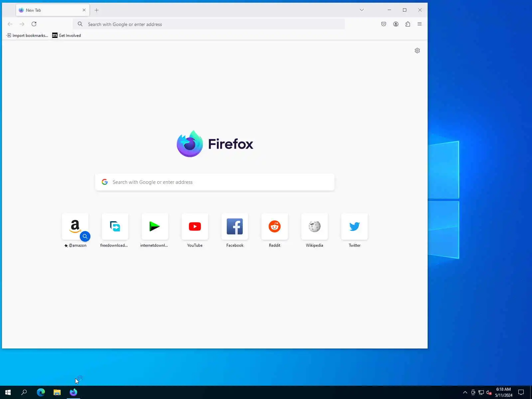This screenshot has width=532, height=399.
Task: Focus the Google search box on page
Action: coord(215,182)
